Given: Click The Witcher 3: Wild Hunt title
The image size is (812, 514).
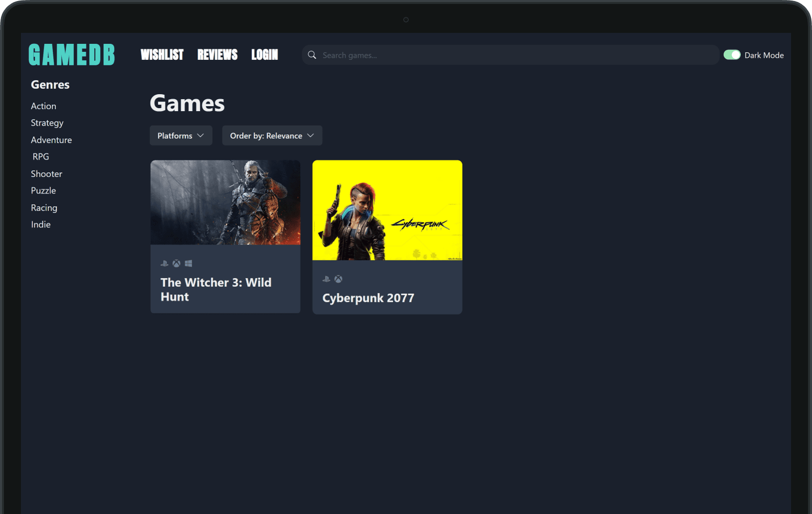Looking at the screenshot, I should [216, 289].
